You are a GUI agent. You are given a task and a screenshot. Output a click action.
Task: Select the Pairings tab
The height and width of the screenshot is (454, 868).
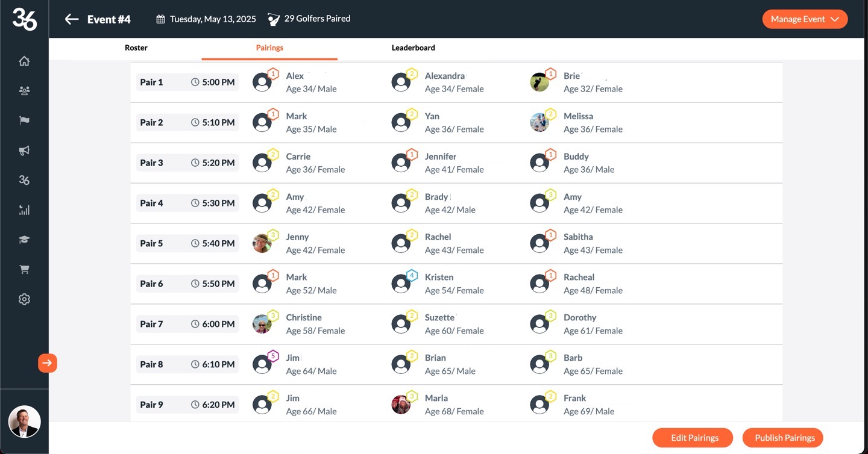[x=269, y=48]
